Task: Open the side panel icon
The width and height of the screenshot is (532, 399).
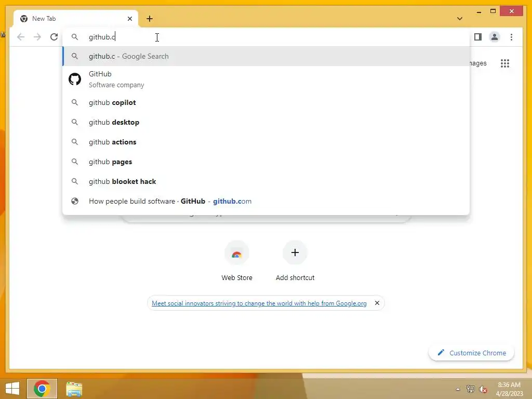Action: tap(478, 37)
